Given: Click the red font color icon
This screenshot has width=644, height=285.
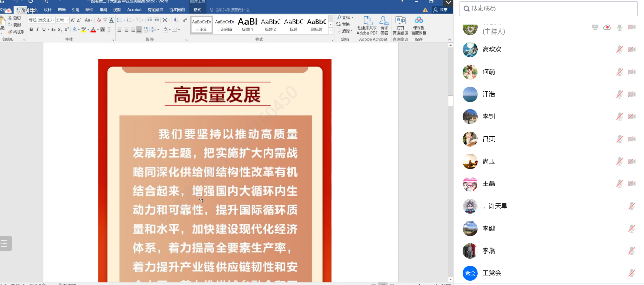Looking at the screenshot, I should point(93,30).
